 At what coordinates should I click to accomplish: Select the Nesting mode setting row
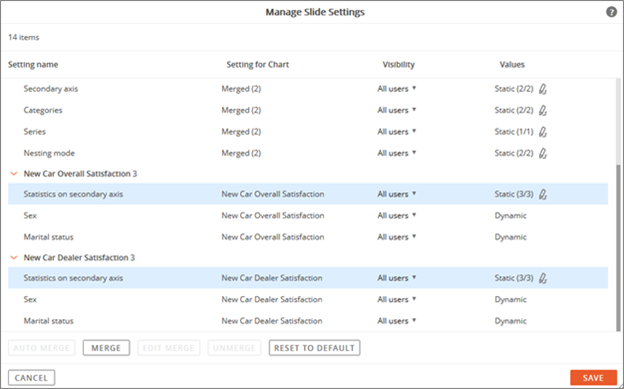click(308, 153)
